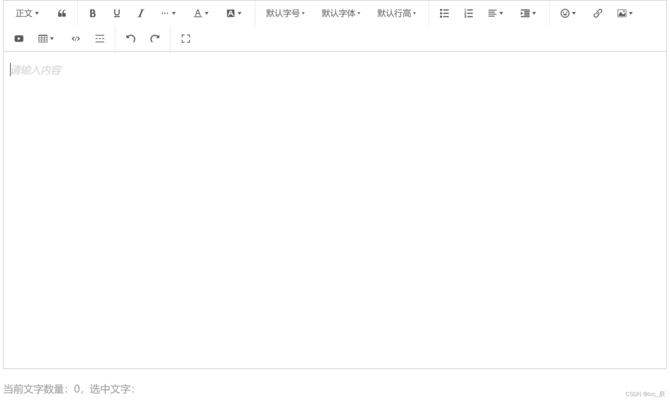Insert a code block
670x400 pixels.
[76, 39]
